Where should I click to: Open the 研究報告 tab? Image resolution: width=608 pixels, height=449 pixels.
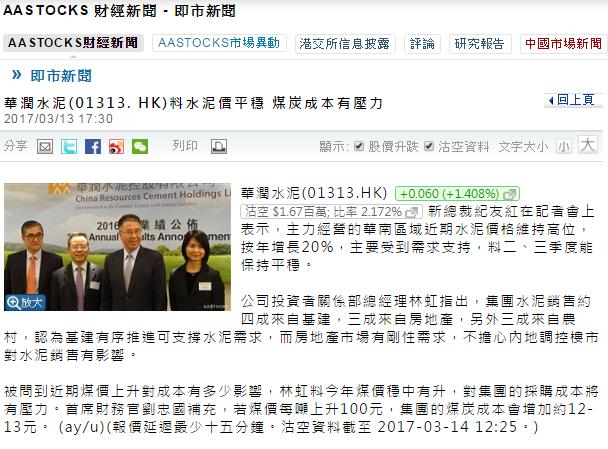pos(480,44)
